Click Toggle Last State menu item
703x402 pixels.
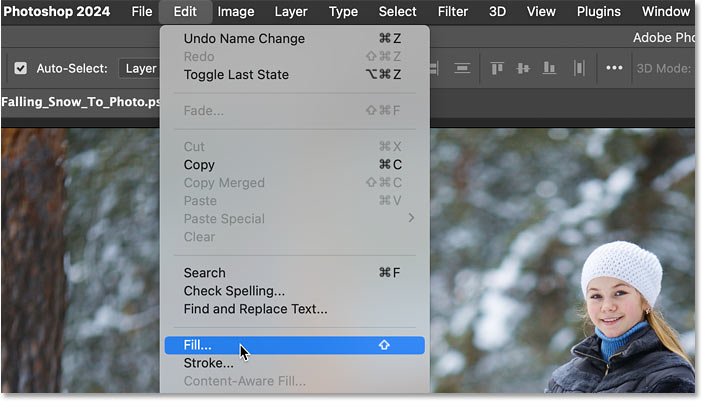point(236,75)
